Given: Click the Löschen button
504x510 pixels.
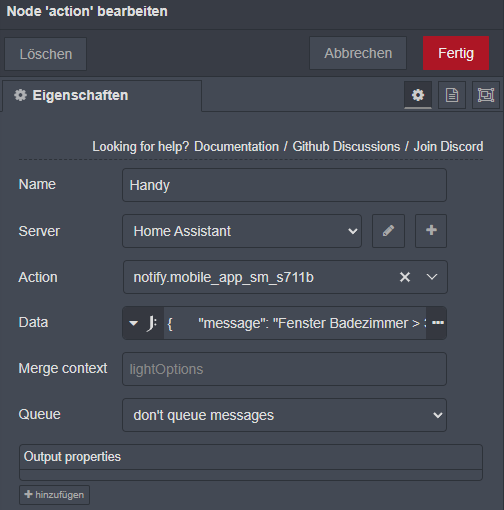Looking at the screenshot, I should [x=46, y=54].
